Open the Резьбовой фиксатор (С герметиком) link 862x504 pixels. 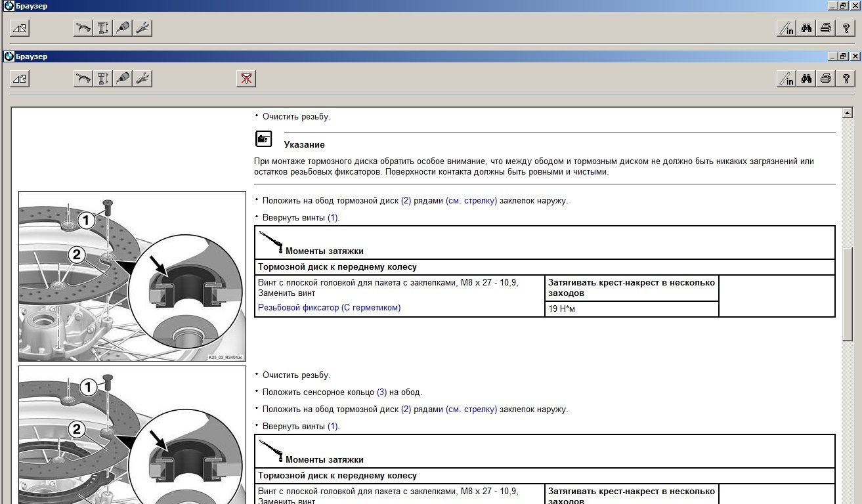point(329,307)
